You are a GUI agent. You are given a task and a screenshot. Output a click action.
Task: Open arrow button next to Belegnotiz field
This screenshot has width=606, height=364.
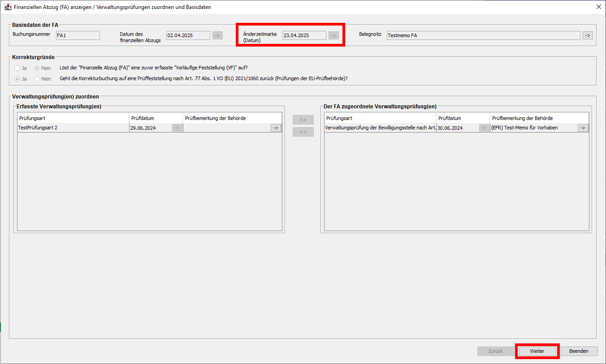tap(588, 35)
